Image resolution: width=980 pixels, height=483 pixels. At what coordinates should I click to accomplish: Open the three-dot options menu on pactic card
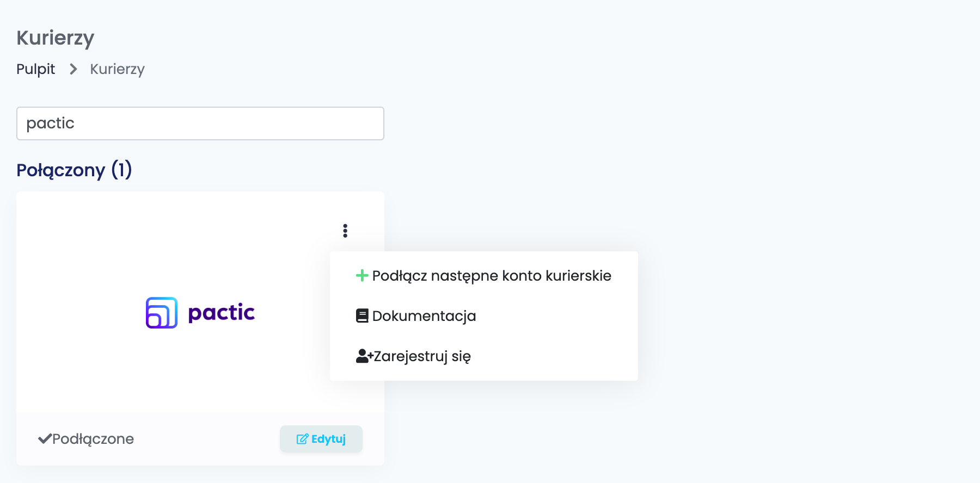tap(345, 231)
